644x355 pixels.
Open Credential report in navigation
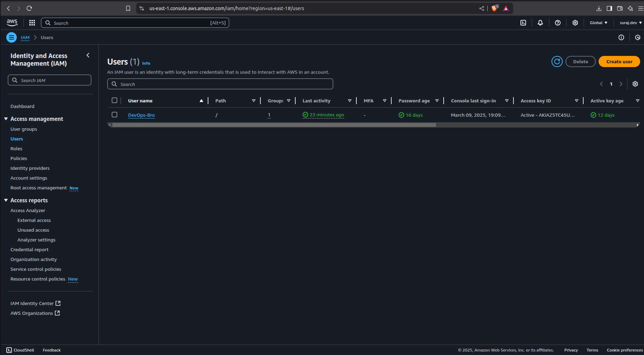click(x=29, y=249)
